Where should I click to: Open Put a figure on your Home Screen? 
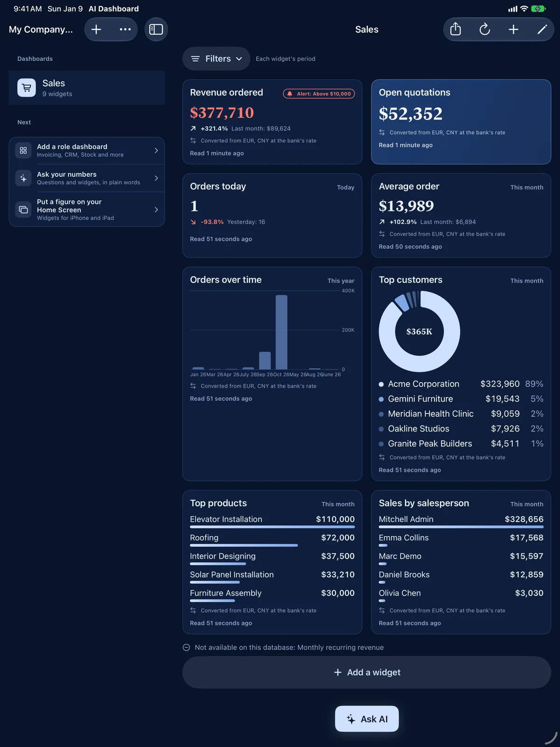click(x=87, y=209)
